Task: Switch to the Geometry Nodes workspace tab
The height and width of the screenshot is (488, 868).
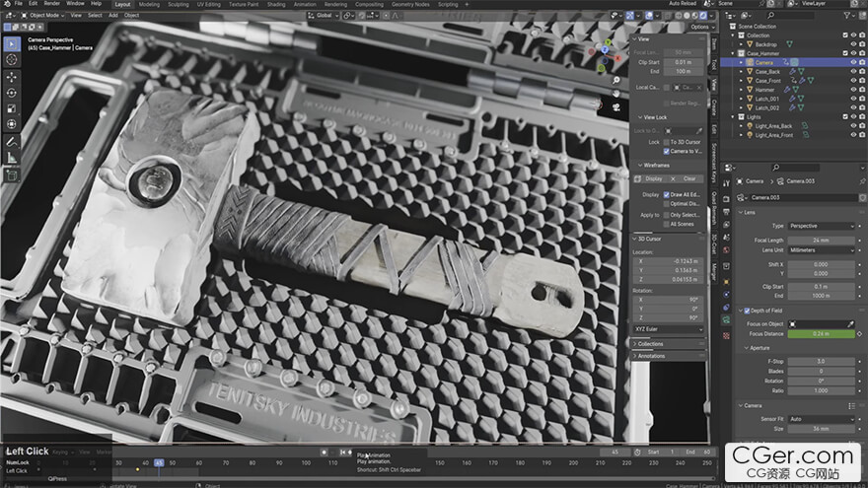Action: (410, 4)
